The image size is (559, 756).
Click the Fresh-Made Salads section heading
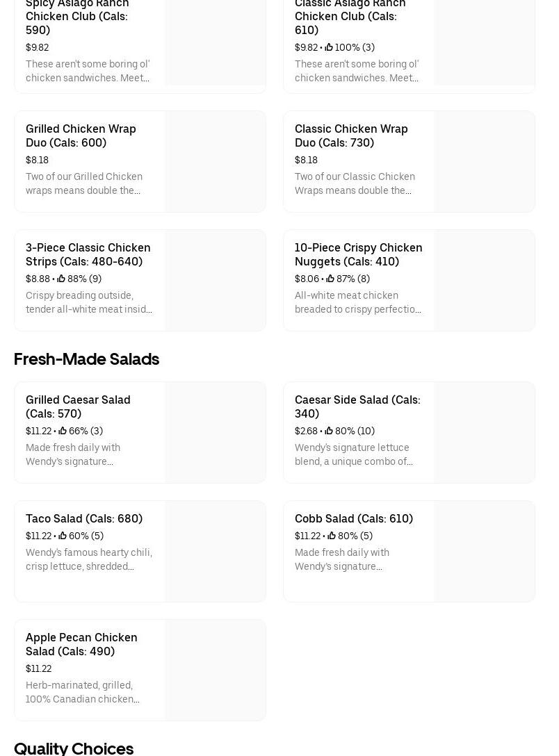(87, 359)
